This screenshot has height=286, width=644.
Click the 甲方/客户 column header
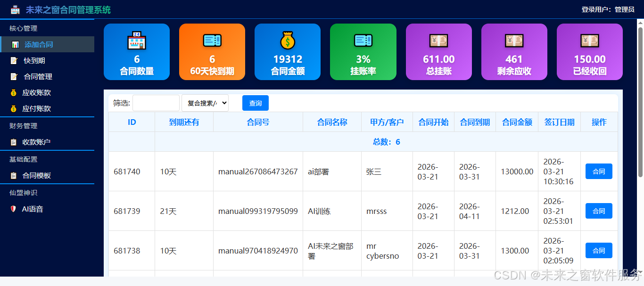tap(387, 122)
